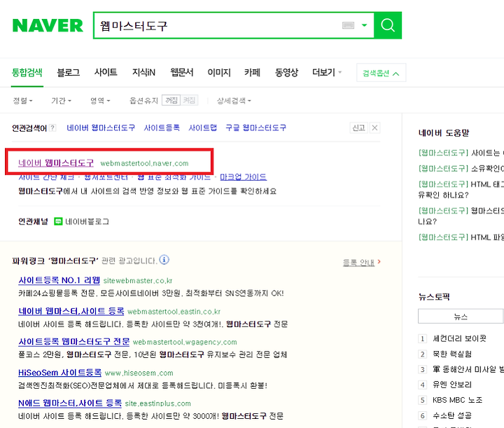This screenshot has width=504, height=428.
Task: Click related search 사이트맵
Action: (x=202, y=128)
